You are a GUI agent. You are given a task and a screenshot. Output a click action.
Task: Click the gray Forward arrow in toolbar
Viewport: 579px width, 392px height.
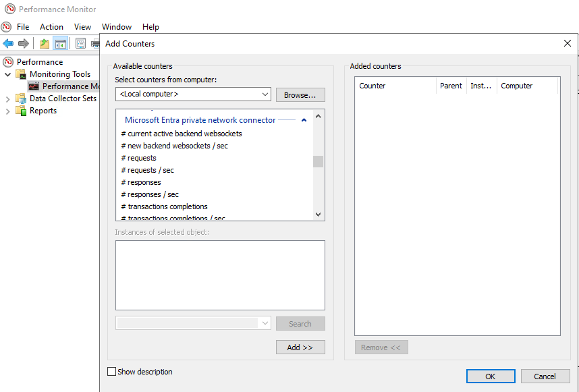23,44
